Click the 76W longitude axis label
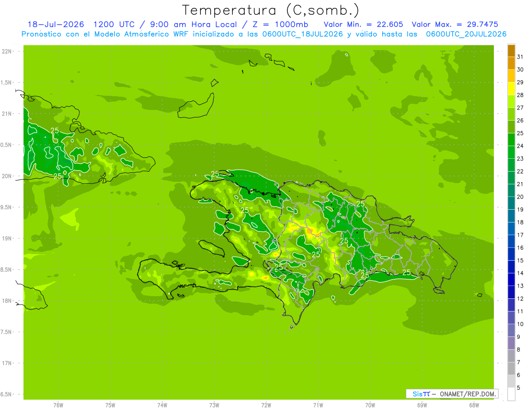Screen dimensions: 532x411 click(x=58, y=405)
